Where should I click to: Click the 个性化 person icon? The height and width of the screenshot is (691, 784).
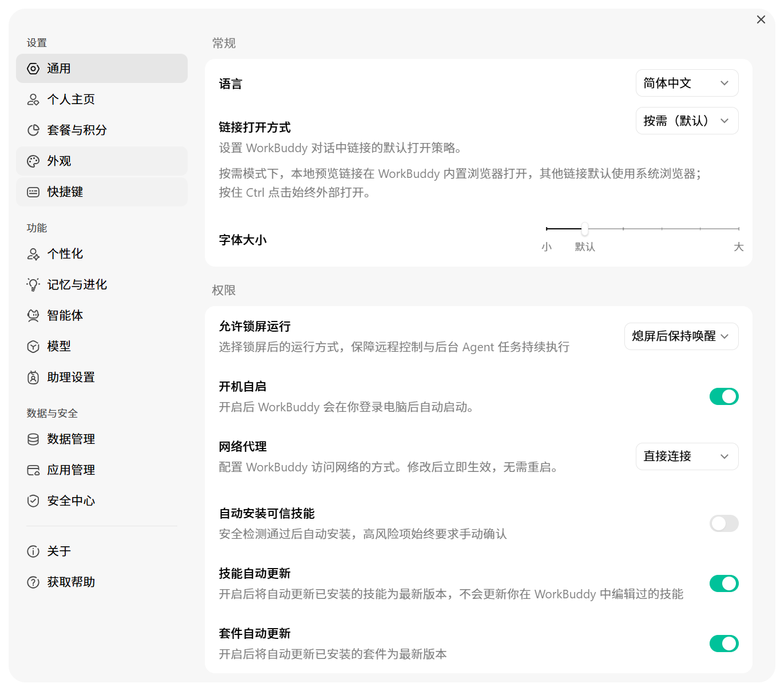tap(33, 254)
